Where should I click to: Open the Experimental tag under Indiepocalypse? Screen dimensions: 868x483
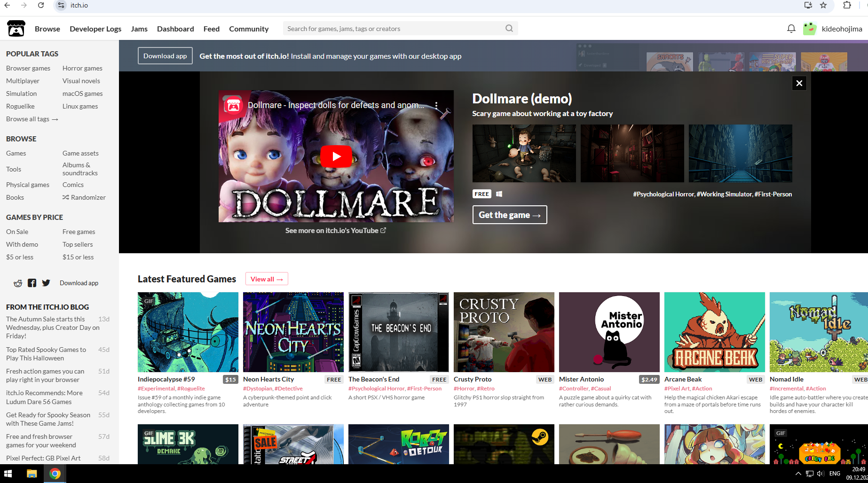tap(156, 389)
